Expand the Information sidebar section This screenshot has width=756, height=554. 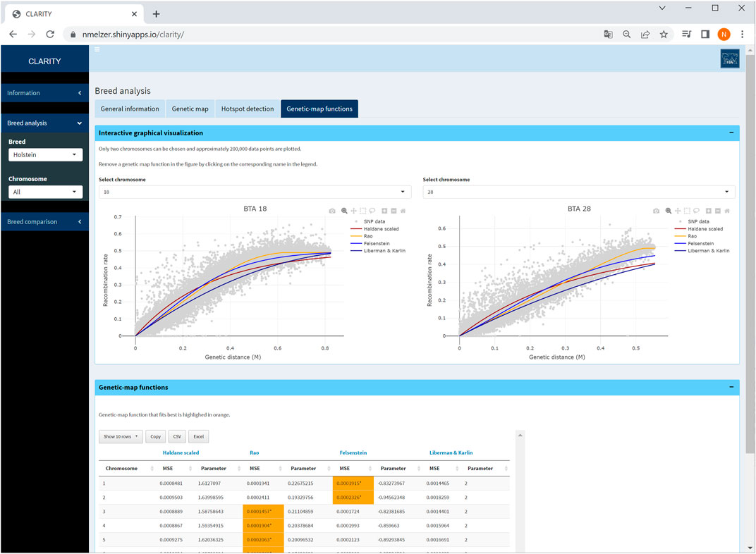click(44, 93)
